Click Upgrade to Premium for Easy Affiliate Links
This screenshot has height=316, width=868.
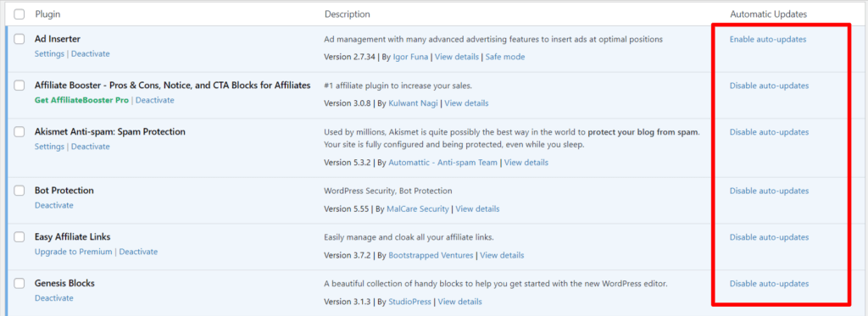coord(73,252)
